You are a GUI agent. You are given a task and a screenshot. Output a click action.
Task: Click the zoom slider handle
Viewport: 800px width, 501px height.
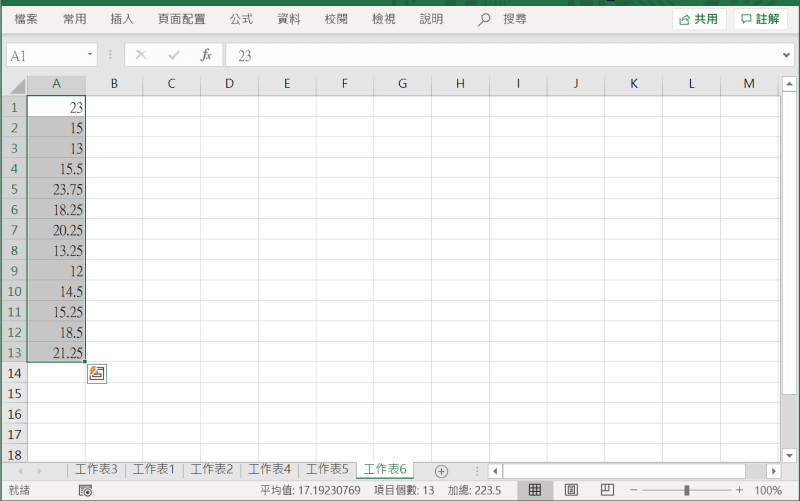click(x=686, y=490)
